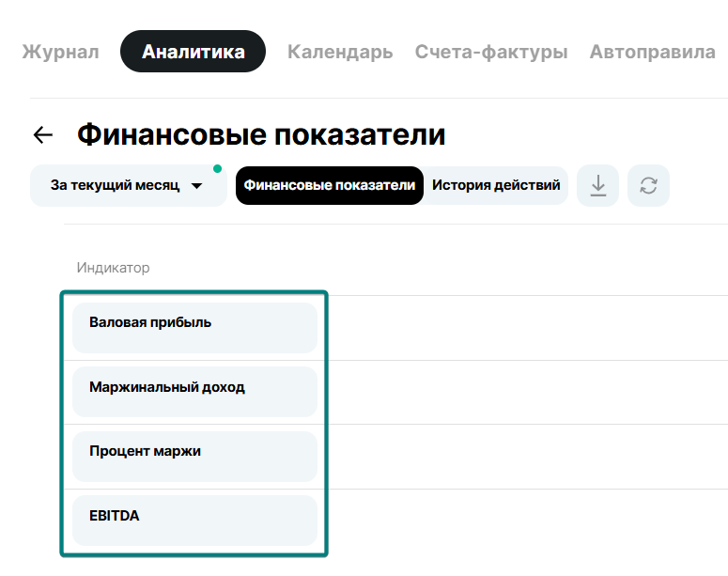Switch to the Журнал tab
728x576 pixels.
[x=60, y=52]
